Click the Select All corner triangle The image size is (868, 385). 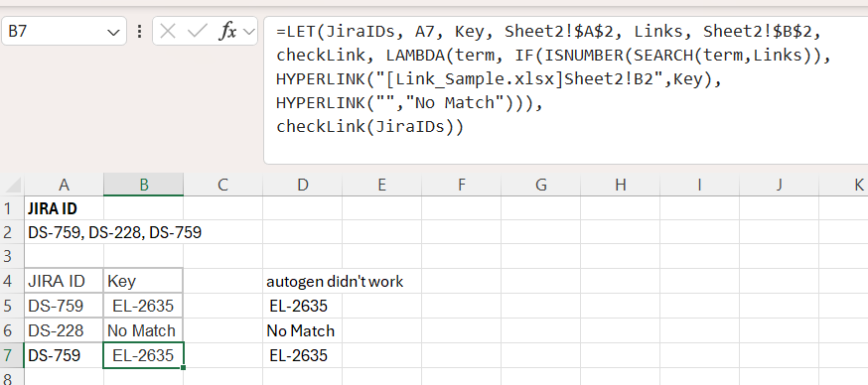coord(12,185)
